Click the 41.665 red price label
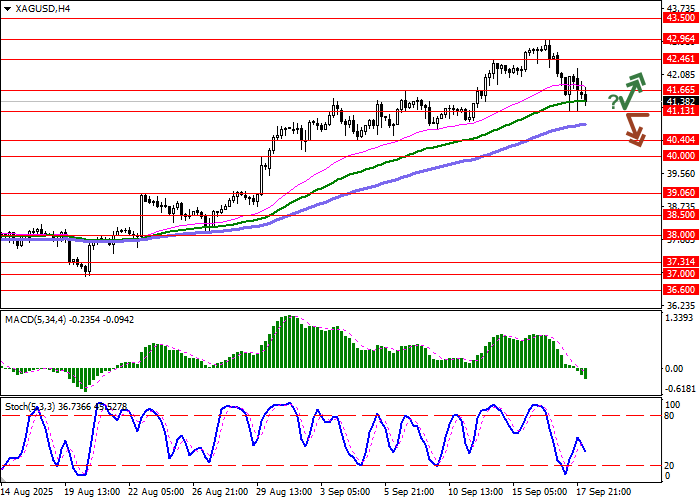This screenshot has width=700, height=500. point(680,90)
